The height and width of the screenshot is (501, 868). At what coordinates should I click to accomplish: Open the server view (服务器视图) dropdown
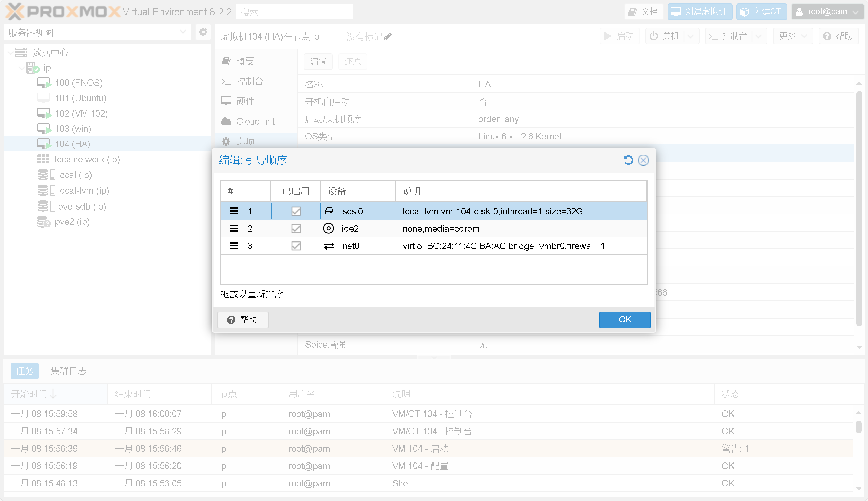click(x=97, y=33)
